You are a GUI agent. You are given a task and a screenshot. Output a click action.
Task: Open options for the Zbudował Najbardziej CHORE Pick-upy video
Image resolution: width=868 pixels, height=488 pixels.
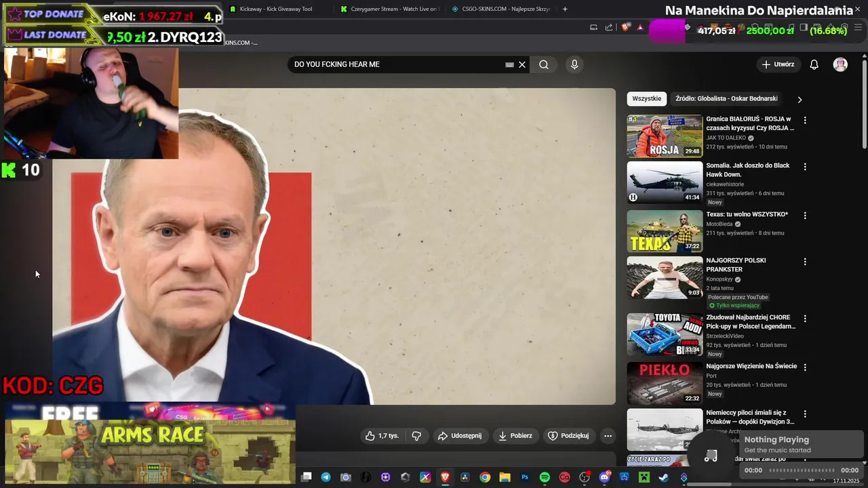tap(805, 318)
